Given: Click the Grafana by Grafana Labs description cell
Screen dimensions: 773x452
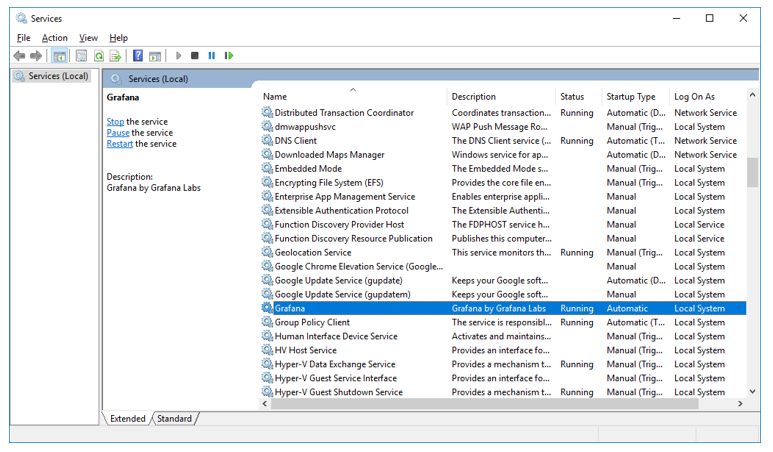Looking at the screenshot, I should [499, 308].
